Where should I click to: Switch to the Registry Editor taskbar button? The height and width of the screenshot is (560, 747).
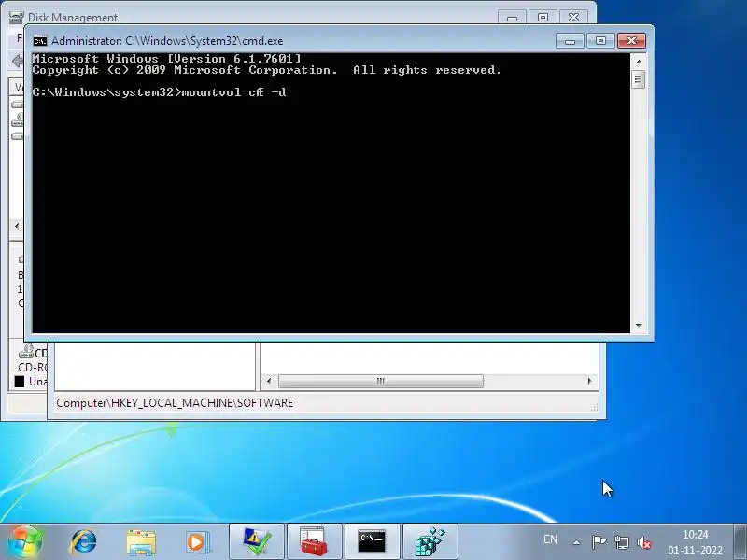tap(430, 542)
